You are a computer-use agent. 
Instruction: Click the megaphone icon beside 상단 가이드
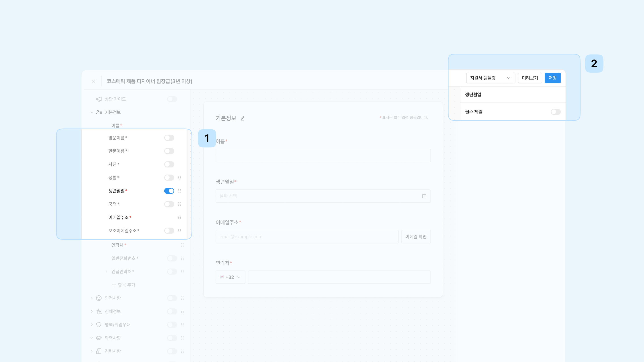click(99, 99)
